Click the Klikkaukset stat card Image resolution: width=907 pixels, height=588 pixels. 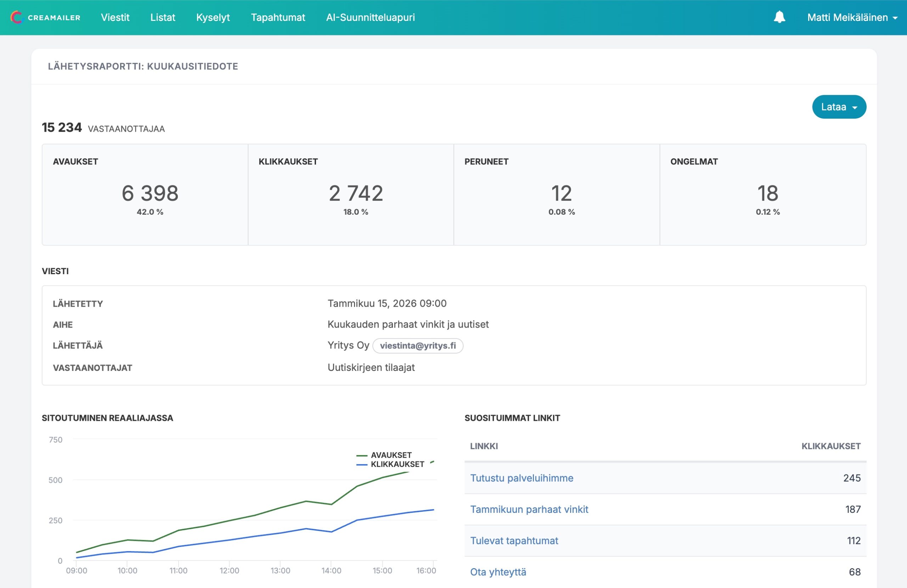coord(351,195)
